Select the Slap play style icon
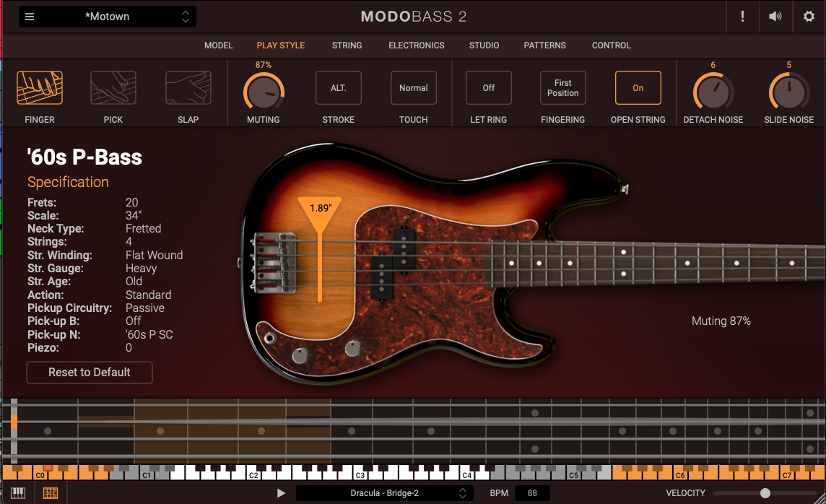The width and height of the screenshot is (826, 504). [x=188, y=88]
